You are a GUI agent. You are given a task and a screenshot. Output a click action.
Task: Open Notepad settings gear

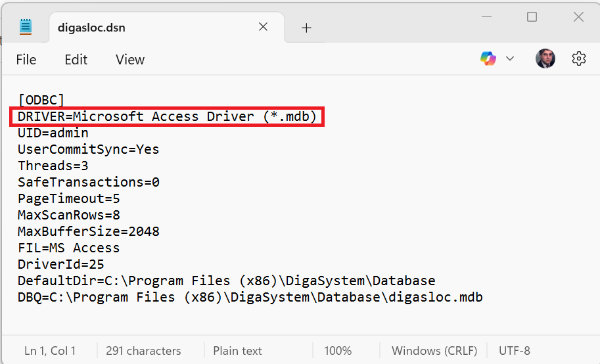[578, 58]
